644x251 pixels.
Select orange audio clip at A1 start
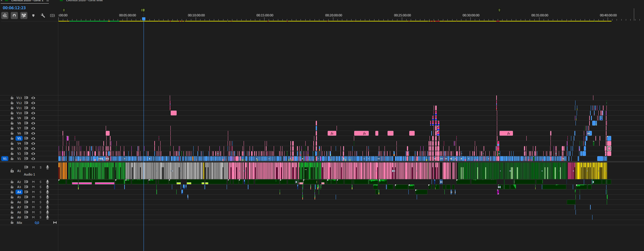(63, 170)
